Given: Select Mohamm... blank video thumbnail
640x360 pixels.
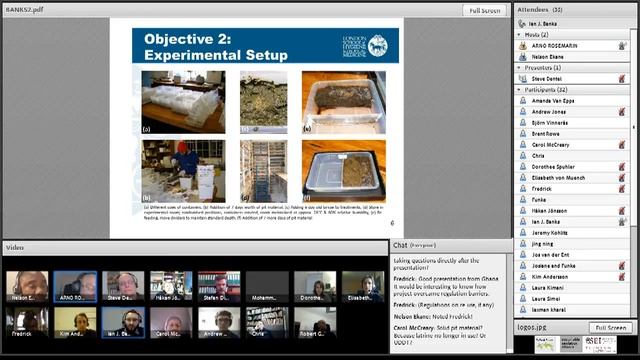Looking at the screenshot, I should pyautogui.click(x=267, y=287).
